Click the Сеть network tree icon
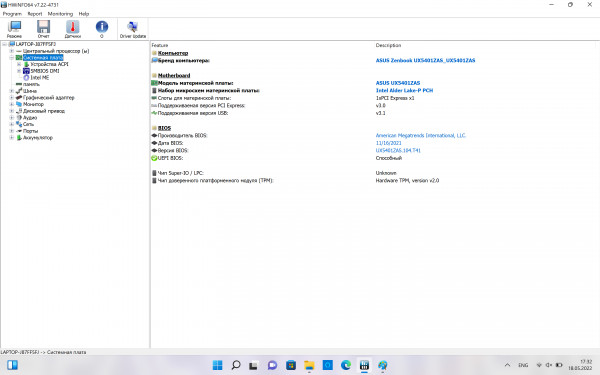Viewport: 600px width, 375px height. coord(19,124)
